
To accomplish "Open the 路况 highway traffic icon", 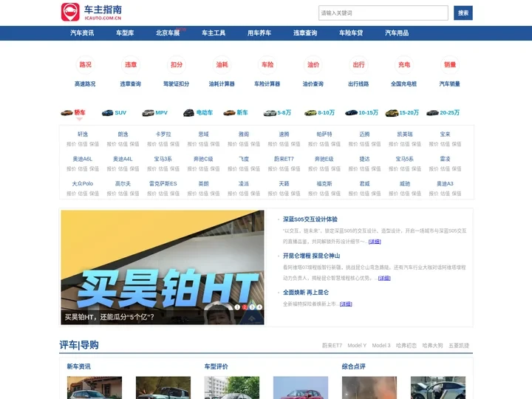I will [85, 64].
